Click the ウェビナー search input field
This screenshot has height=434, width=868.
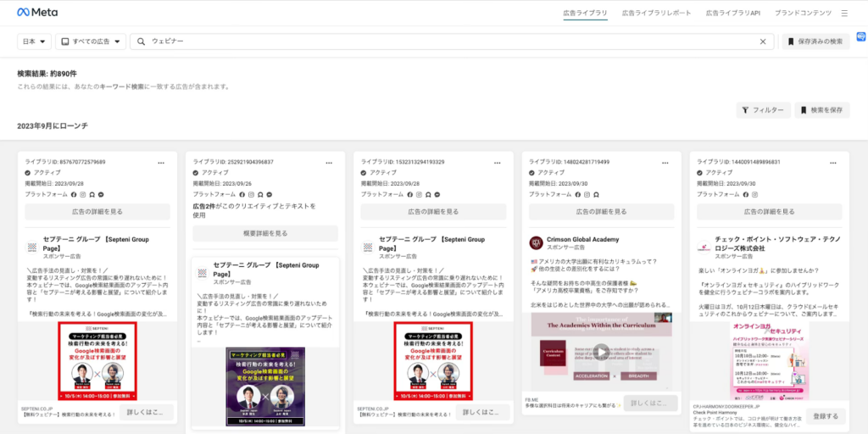pos(449,41)
